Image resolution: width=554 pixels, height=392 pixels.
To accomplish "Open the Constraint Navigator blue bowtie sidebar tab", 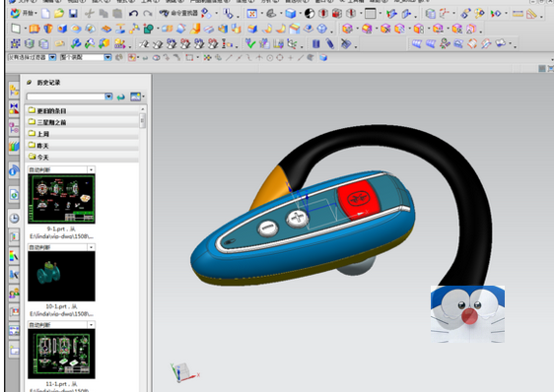I will [14, 108].
